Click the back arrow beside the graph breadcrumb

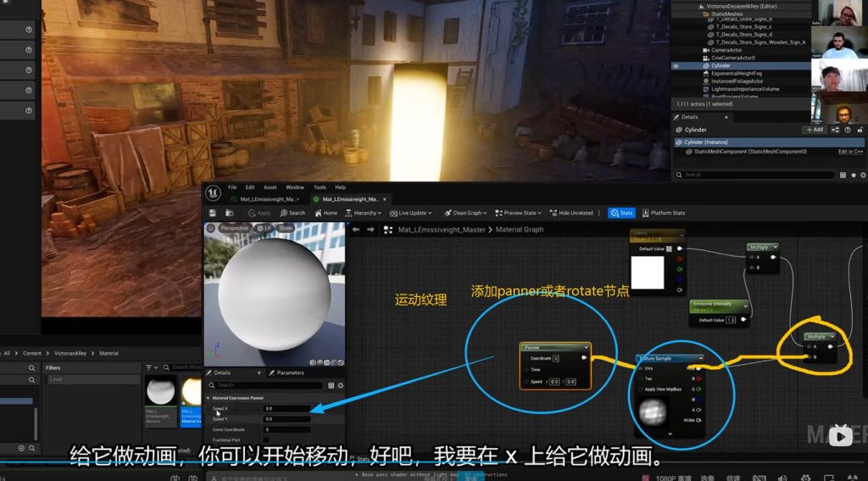click(356, 229)
